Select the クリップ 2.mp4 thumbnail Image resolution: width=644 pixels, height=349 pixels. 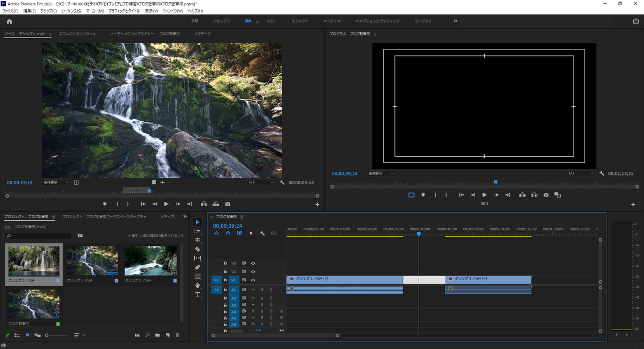coord(150,260)
